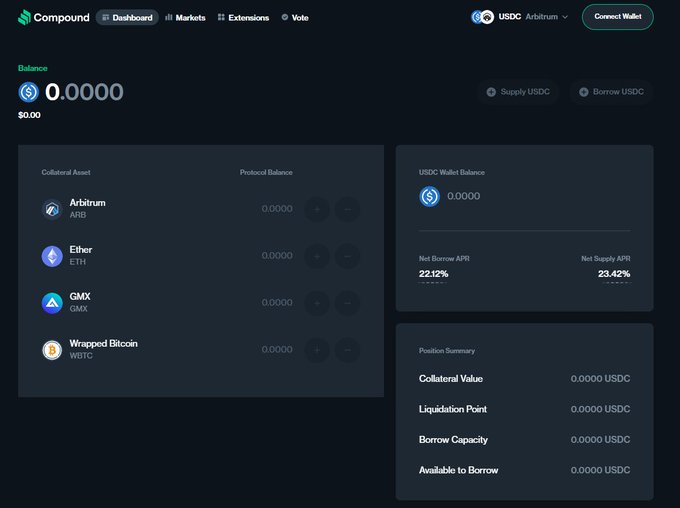
Task: Click the plus button in GMX row
Action: pos(317,303)
